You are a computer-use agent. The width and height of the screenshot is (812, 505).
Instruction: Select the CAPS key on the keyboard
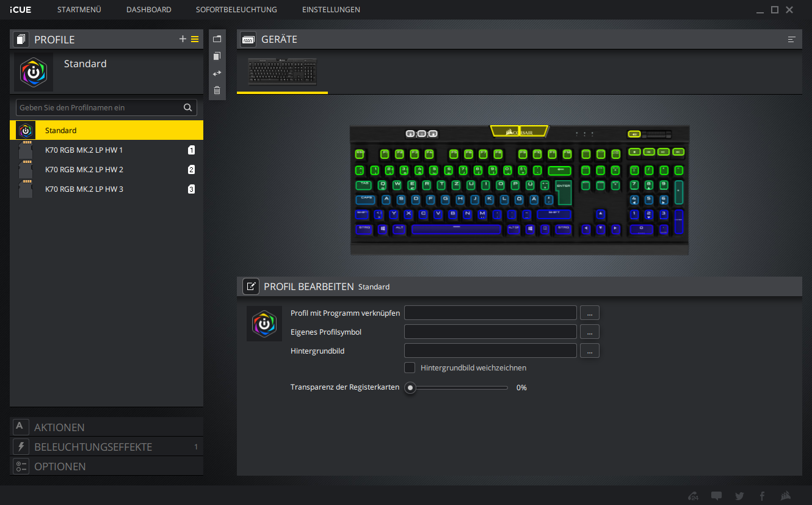click(365, 200)
